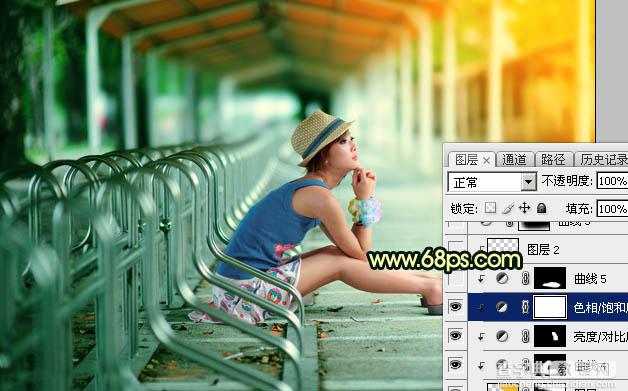Select the 色相/饱和度 layer name
This screenshot has width=628, height=391.
[600, 308]
